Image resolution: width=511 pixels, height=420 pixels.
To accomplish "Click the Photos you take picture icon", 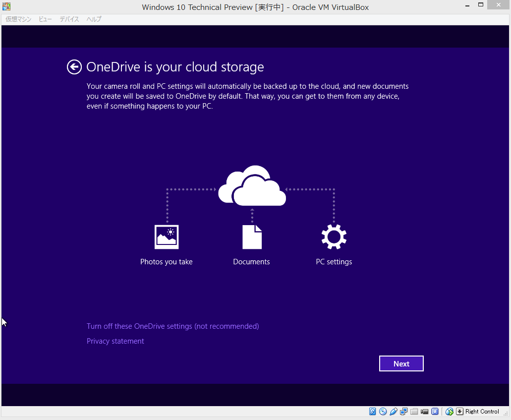I will pos(167,237).
